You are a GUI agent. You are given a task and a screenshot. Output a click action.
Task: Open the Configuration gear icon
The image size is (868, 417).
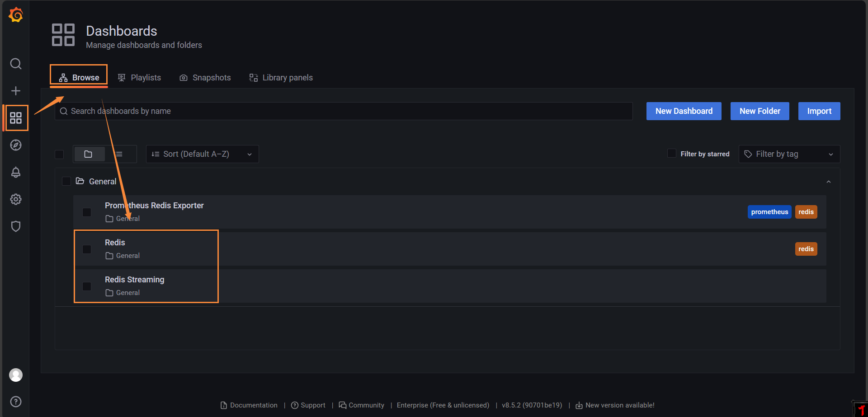[16, 199]
